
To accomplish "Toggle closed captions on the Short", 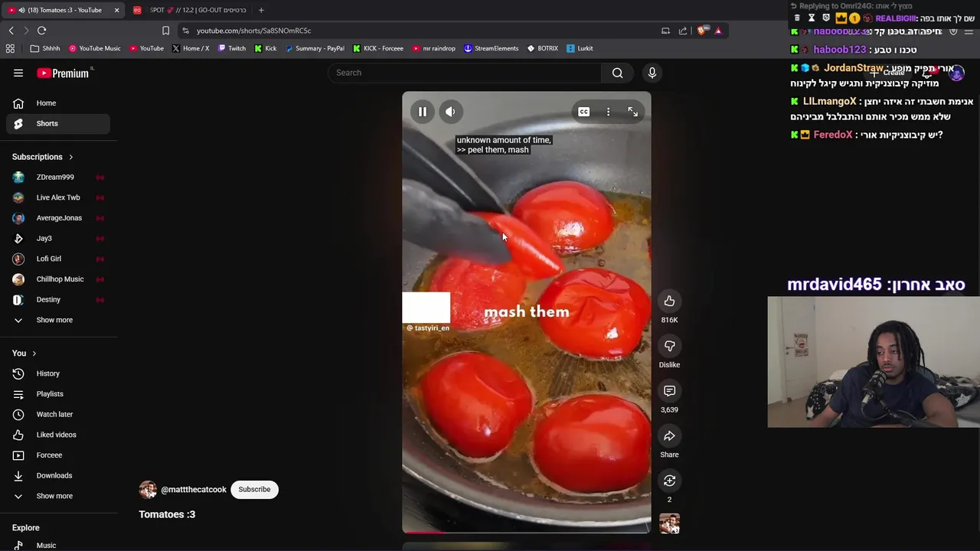I will (x=583, y=112).
